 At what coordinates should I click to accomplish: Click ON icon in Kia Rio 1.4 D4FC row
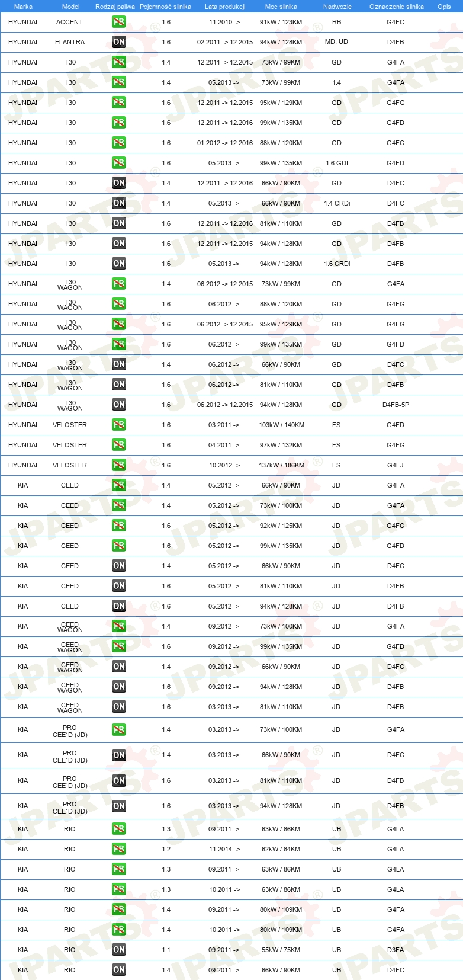click(x=119, y=970)
